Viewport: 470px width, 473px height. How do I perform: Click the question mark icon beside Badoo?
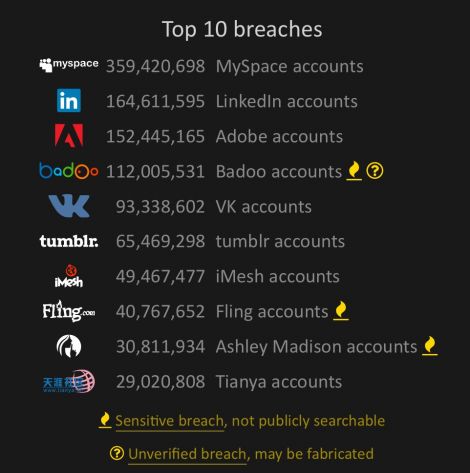pyautogui.click(x=375, y=171)
